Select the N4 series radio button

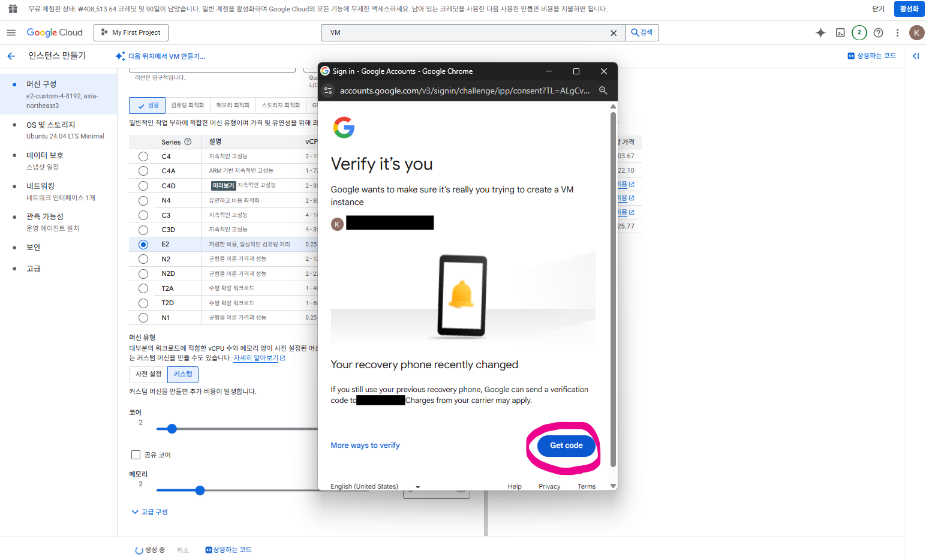coord(143,201)
